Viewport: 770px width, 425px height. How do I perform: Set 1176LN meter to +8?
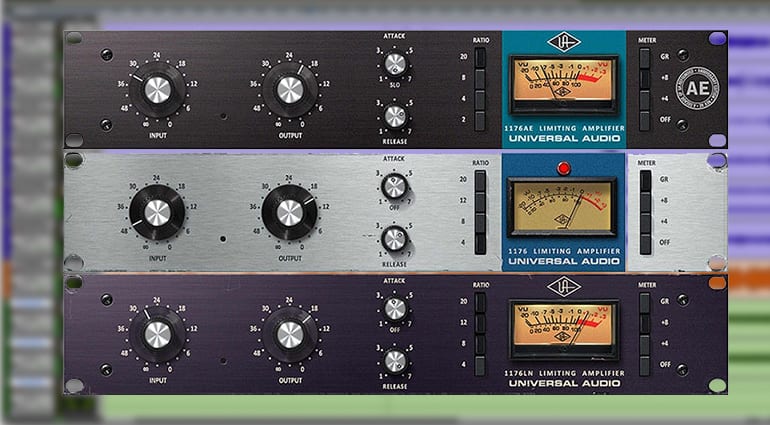(645, 324)
